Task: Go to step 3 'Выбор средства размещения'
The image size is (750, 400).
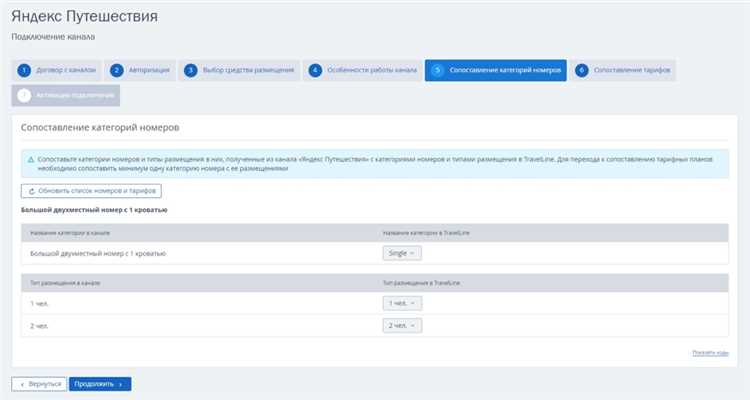Action: pos(239,70)
